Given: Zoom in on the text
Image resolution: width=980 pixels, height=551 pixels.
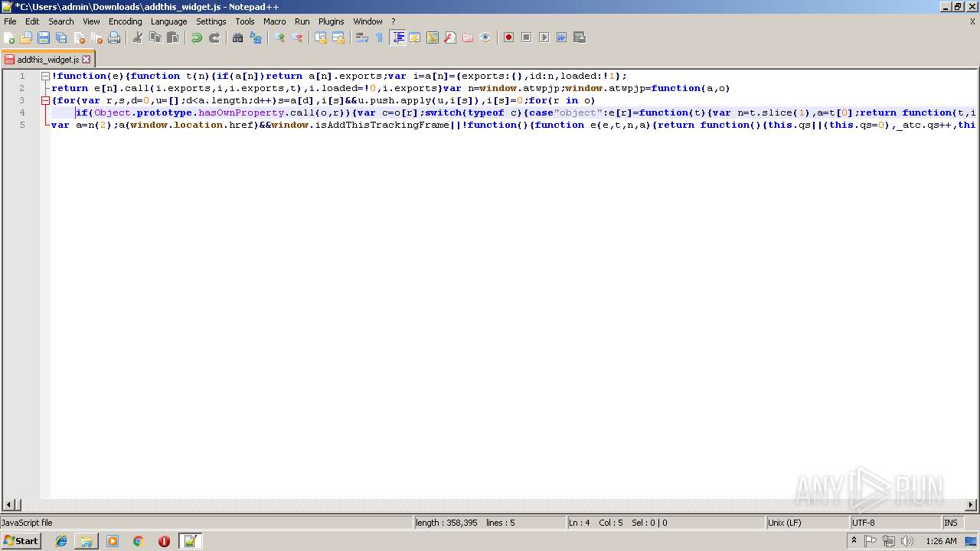Looking at the screenshot, I should (279, 37).
